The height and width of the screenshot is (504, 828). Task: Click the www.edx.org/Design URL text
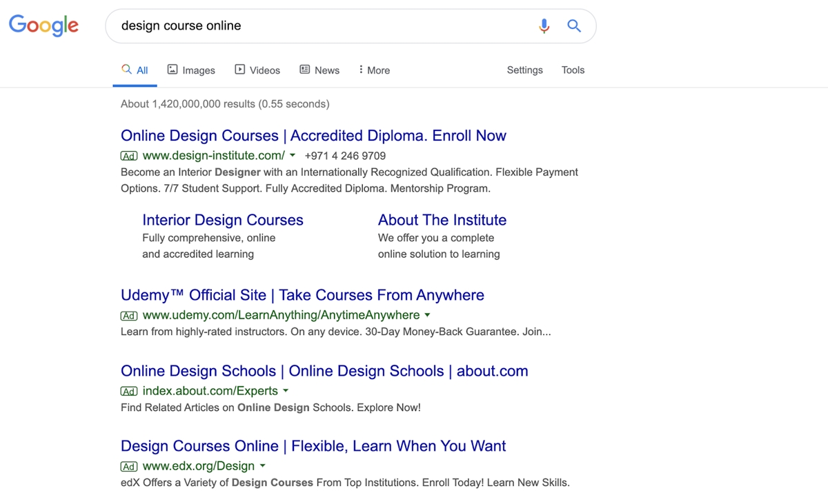coord(199,466)
